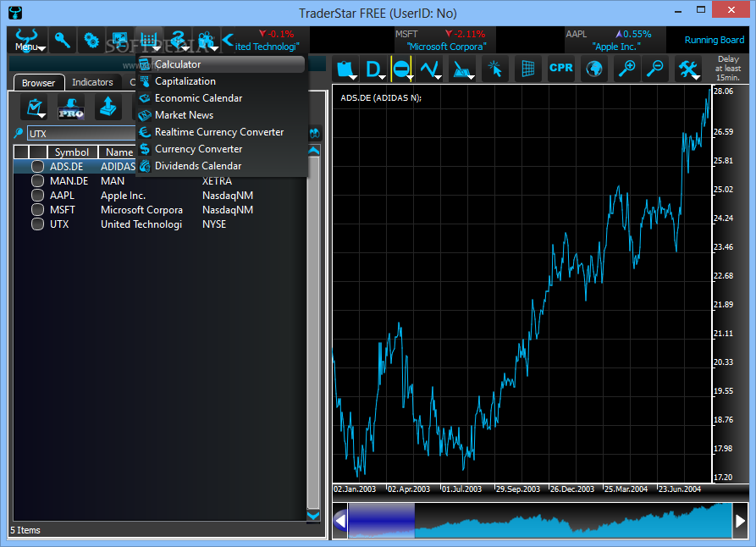756x547 pixels.
Task: Switch to the Browser tab
Action: [39, 82]
